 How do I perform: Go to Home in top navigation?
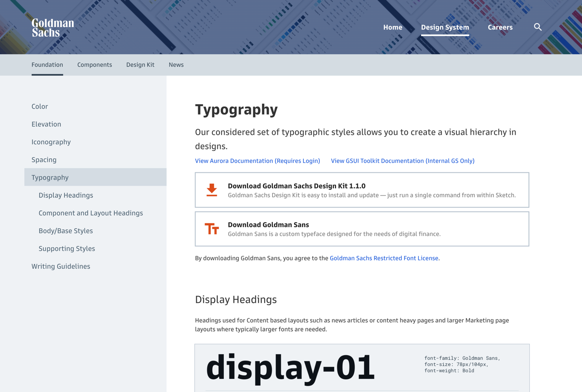(393, 27)
